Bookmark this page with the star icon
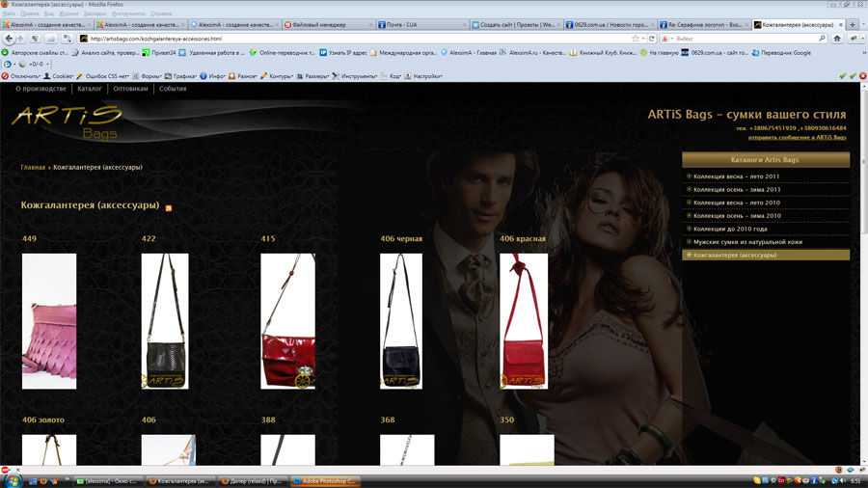 point(636,39)
